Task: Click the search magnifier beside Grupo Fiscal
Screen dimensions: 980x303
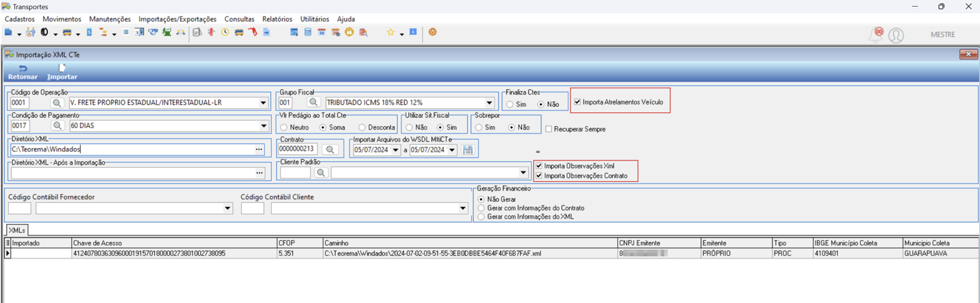Action: (x=313, y=103)
